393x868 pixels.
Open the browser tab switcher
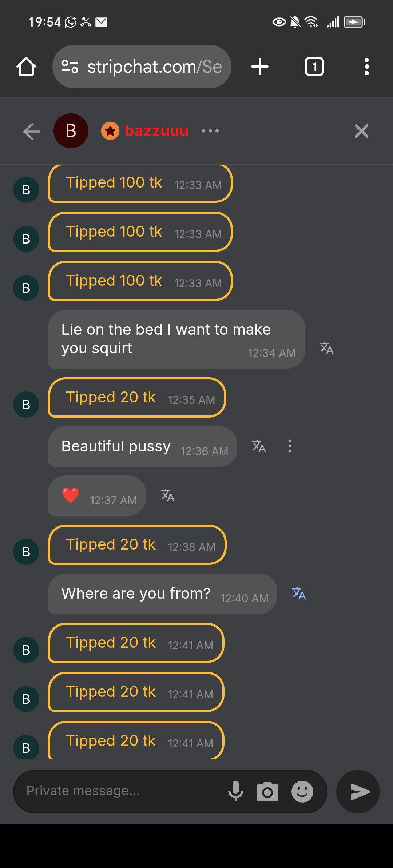pos(314,67)
